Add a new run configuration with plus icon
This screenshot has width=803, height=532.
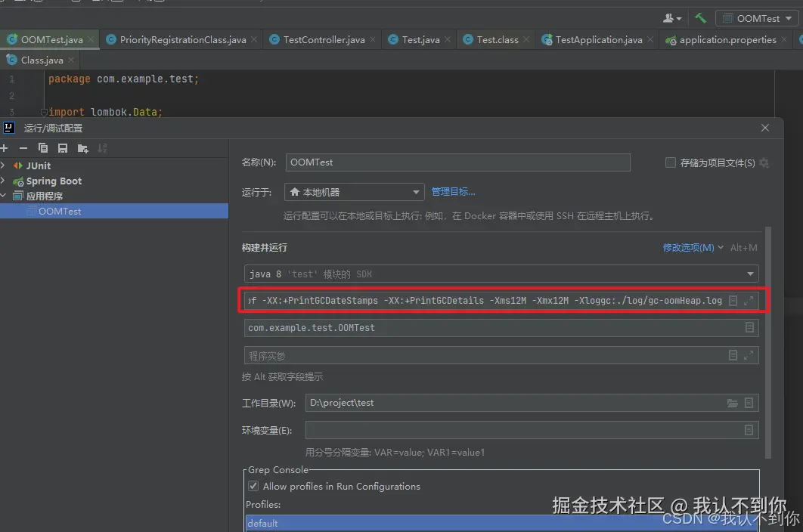coord(5,148)
